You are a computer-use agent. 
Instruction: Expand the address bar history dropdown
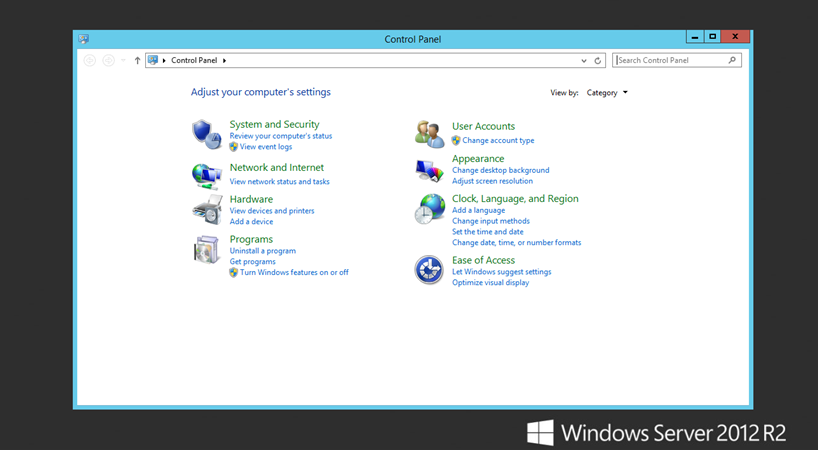(x=584, y=61)
